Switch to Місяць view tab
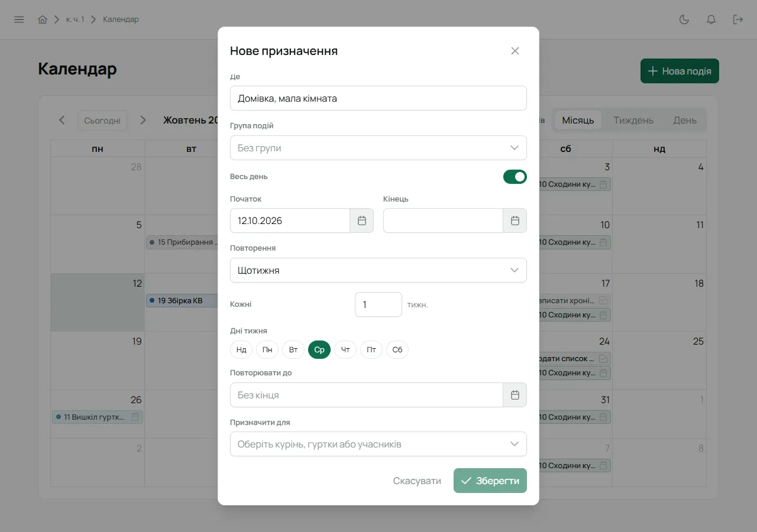757x532 pixels. (x=578, y=120)
